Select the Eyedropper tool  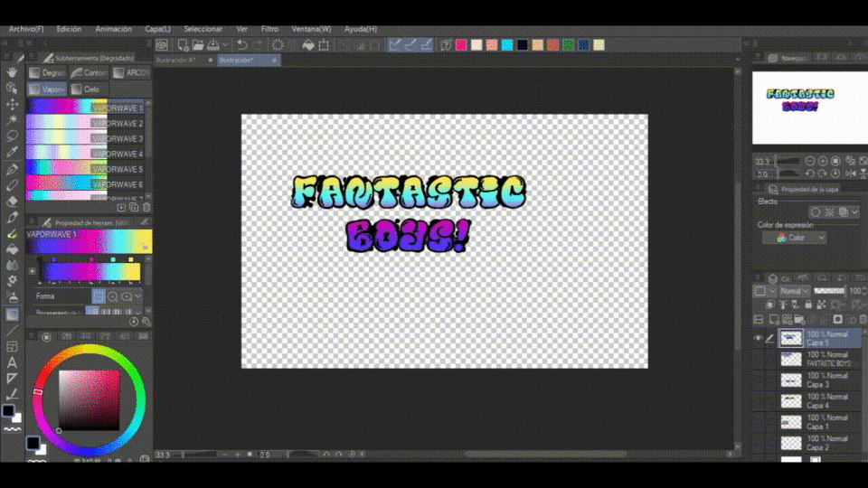point(13,152)
